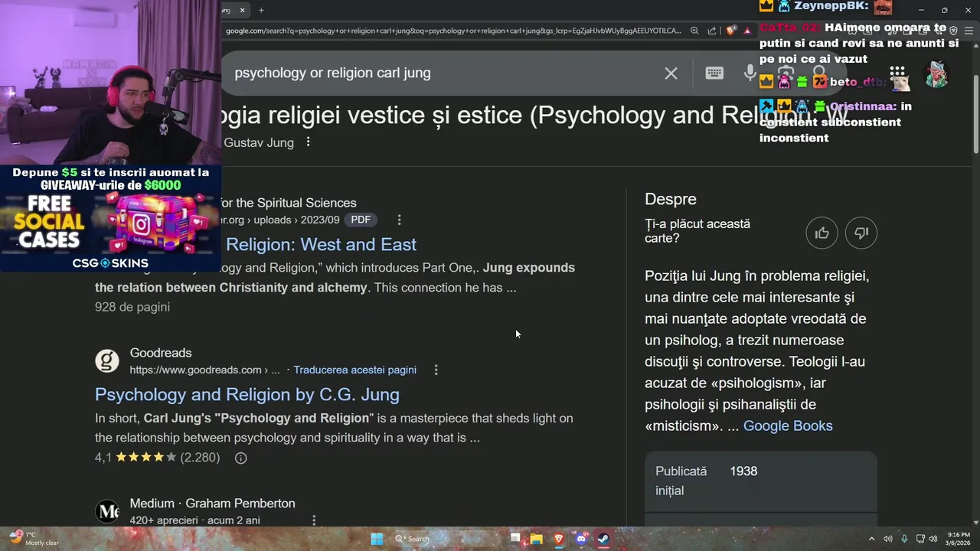Click the Publicată inițial 1938 row

[760, 481]
